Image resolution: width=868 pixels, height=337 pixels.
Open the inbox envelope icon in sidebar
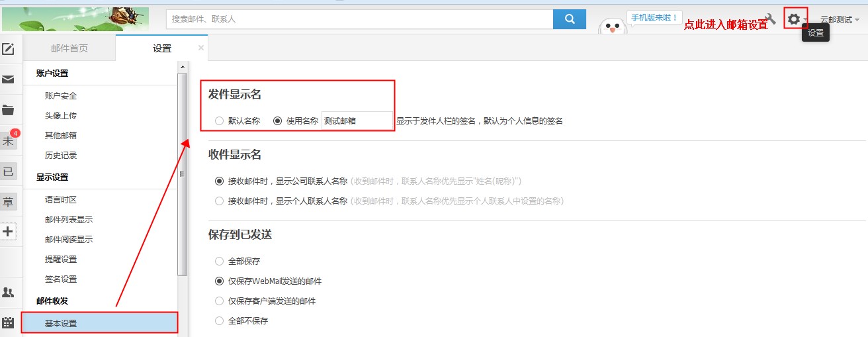[x=9, y=80]
